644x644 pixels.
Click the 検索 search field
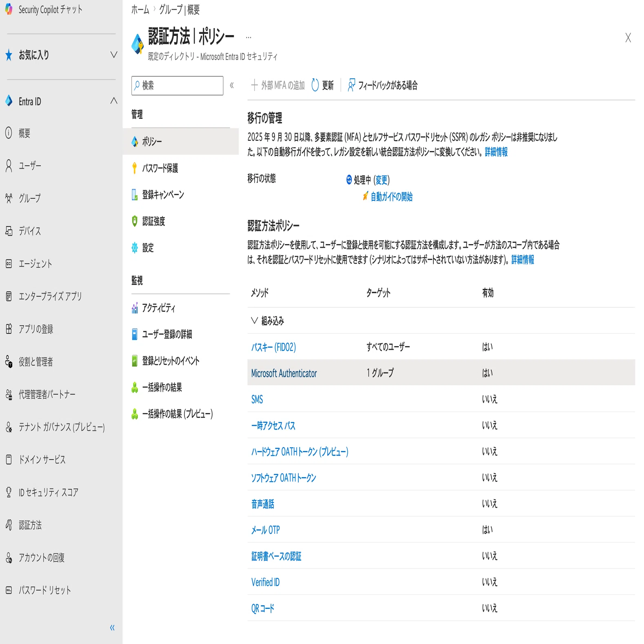[x=178, y=85]
